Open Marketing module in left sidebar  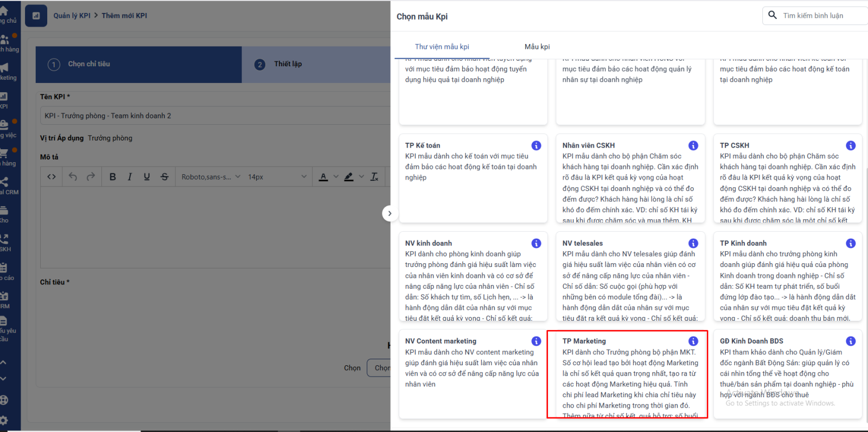7,71
